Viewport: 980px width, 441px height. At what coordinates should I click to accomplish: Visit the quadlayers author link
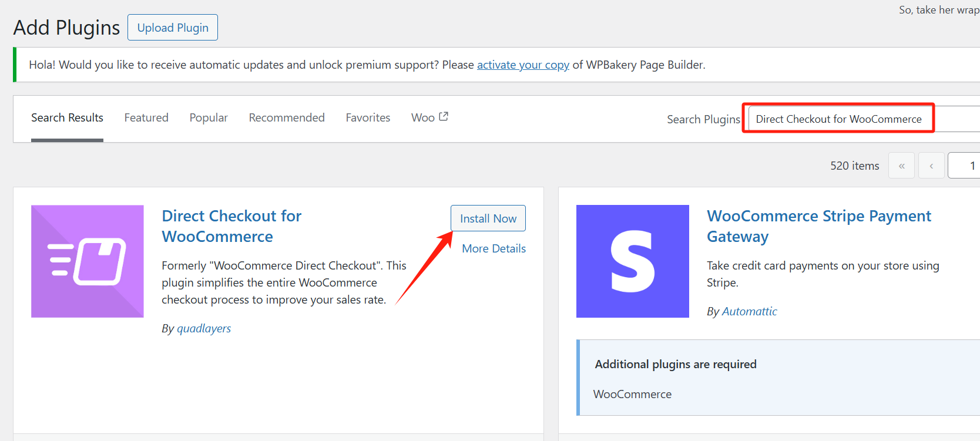pyautogui.click(x=204, y=328)
